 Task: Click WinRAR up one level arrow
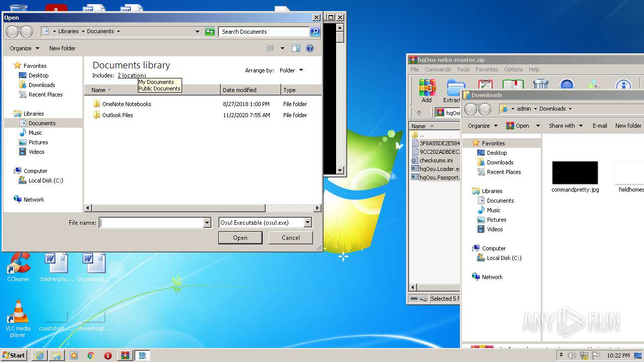(419, 113)
